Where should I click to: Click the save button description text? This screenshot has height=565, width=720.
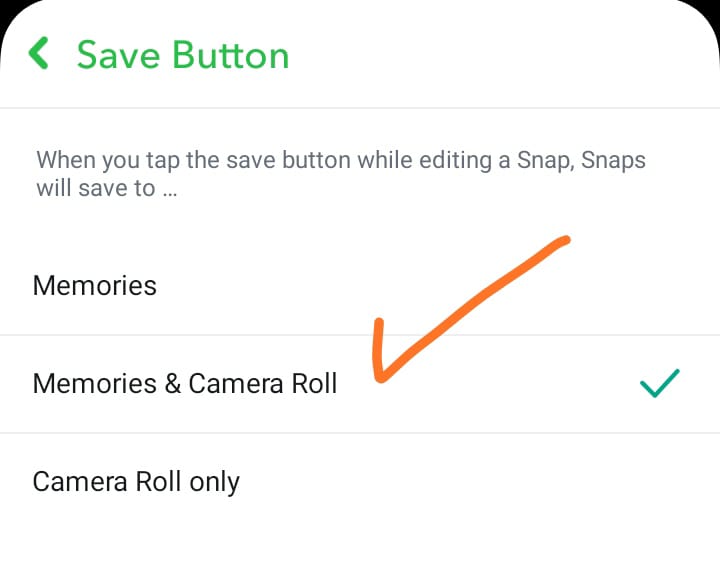click(341, 174)
